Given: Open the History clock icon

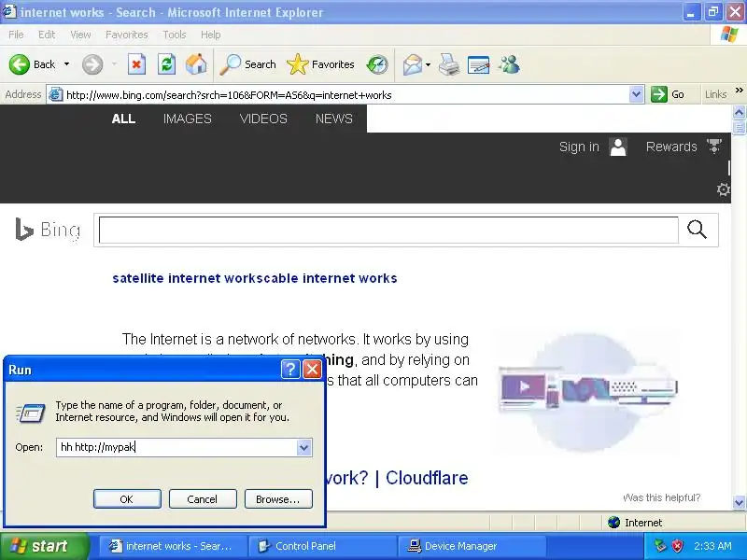Looking at the screenshot, I should point(377,64).
